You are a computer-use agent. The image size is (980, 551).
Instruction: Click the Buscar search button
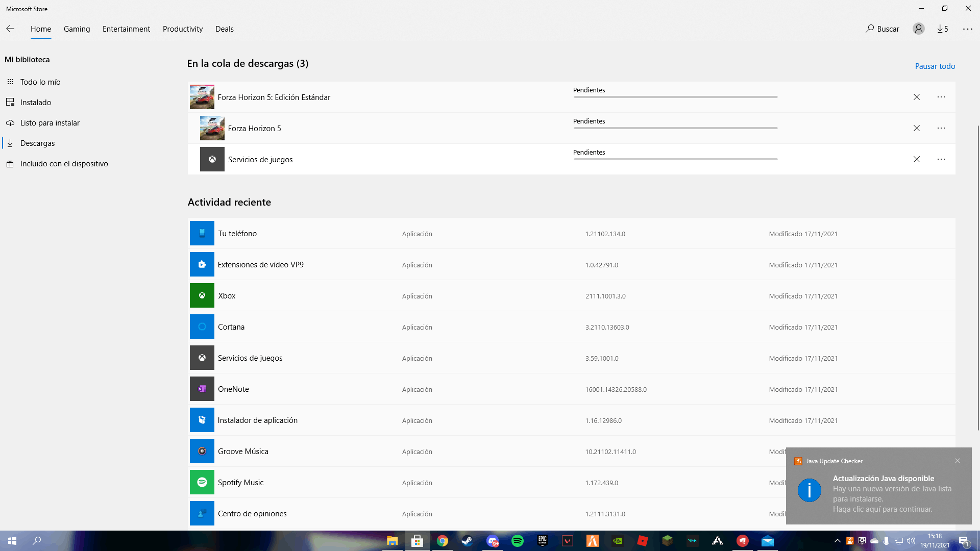tap(883, 29)
